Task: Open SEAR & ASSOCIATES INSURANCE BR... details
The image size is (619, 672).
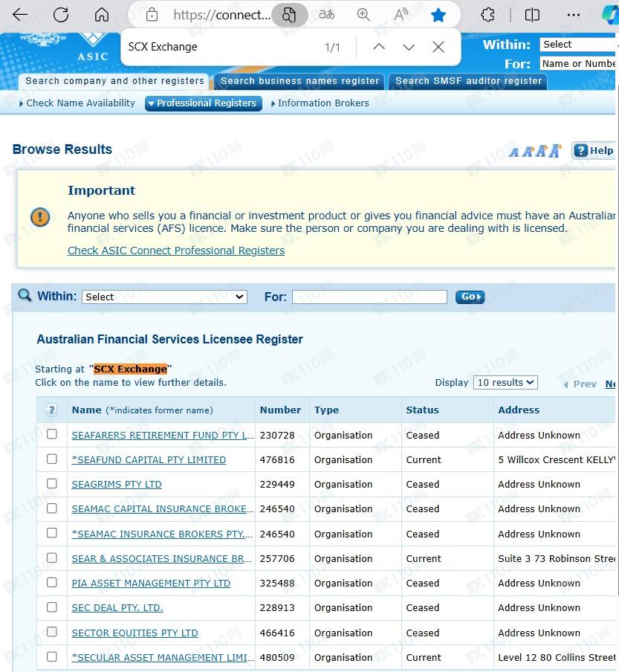Action: pyautogui.click(x=161, y=559)
